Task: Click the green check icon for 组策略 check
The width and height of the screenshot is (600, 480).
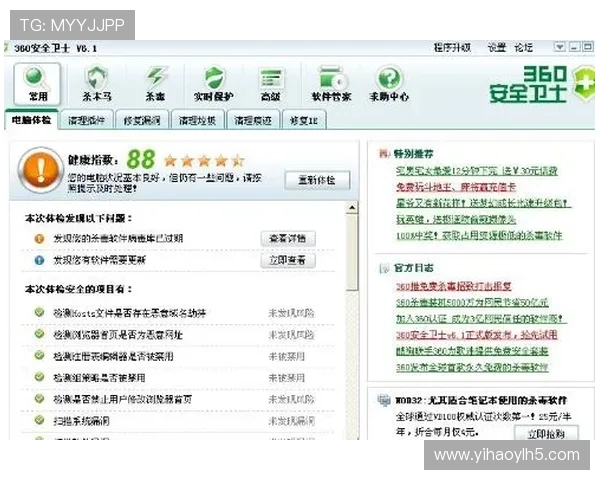Action: [x=39, y=377]
